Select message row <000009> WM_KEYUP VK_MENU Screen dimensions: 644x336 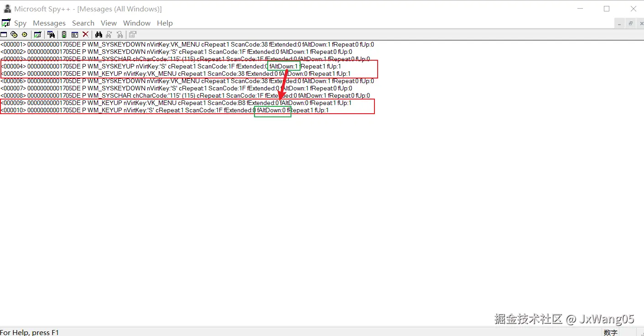(176, 103)
